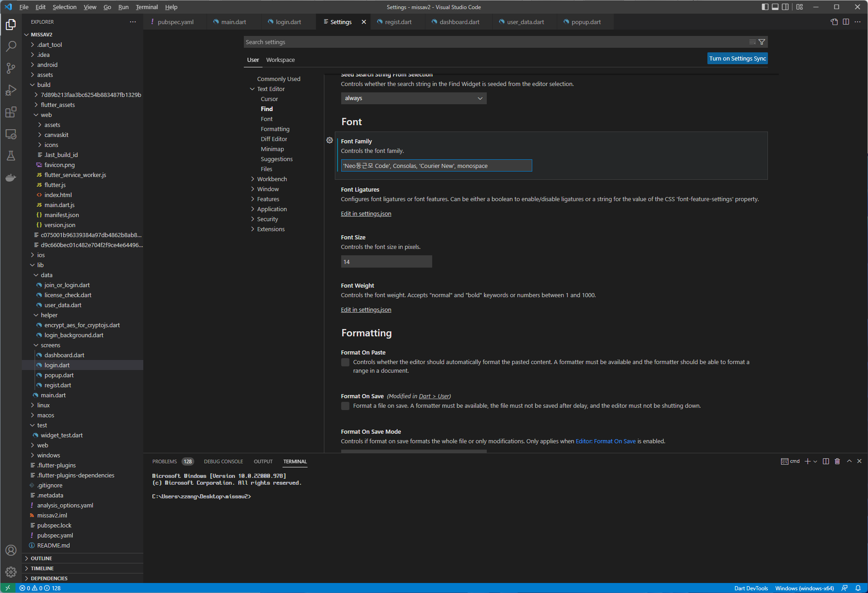This screenshot has width=868, height=593.
Task: Click Font Weight Edit in settings.json link
Action: click(x=366, y=309)
